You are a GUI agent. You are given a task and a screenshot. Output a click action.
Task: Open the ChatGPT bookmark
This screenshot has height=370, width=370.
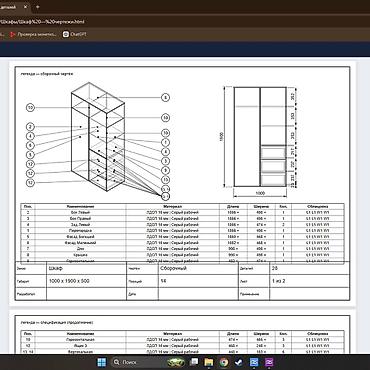pos(75,34)
